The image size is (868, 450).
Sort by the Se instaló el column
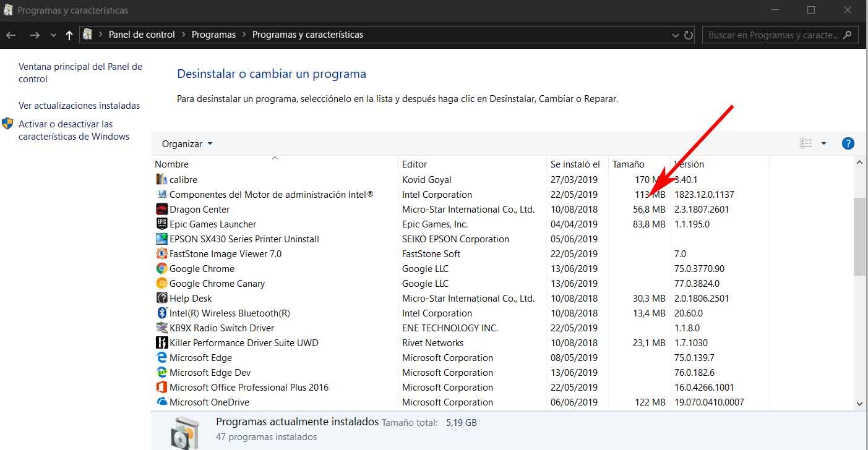coord(575,164)
